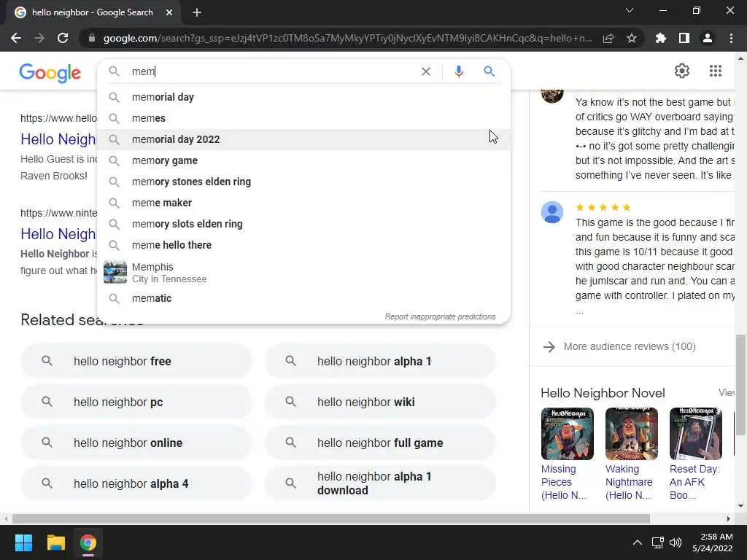Screen dimensions: 747x560
Task: Search related 'hello neighbor alpha 1 download'
Action: point(379,483)
